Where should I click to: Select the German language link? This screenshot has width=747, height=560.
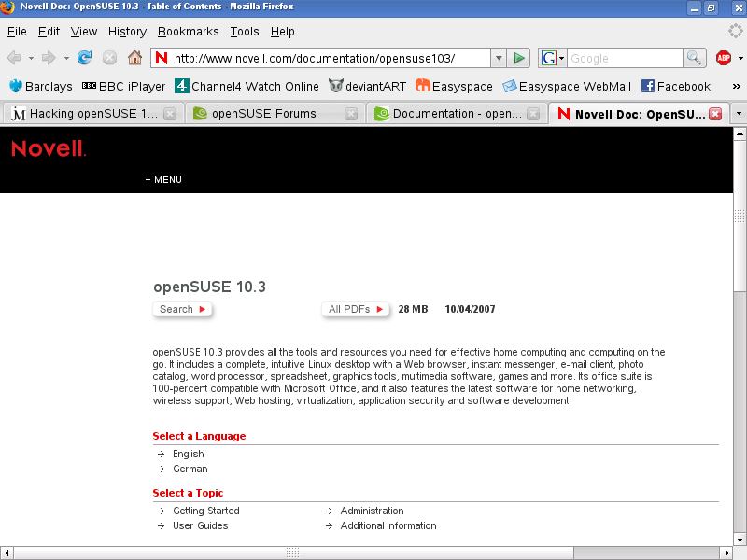[x=190, y=469]
